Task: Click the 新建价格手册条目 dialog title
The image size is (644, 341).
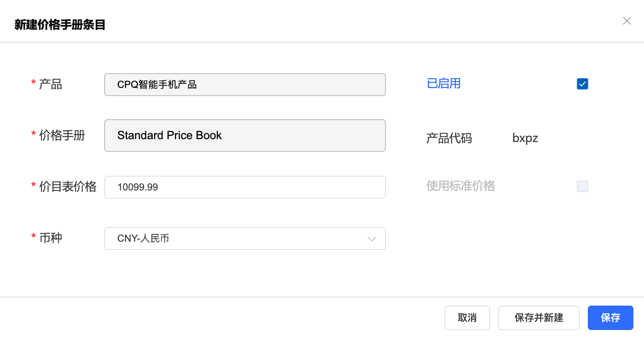Action: pyautogui.click(x=60, y=25)
